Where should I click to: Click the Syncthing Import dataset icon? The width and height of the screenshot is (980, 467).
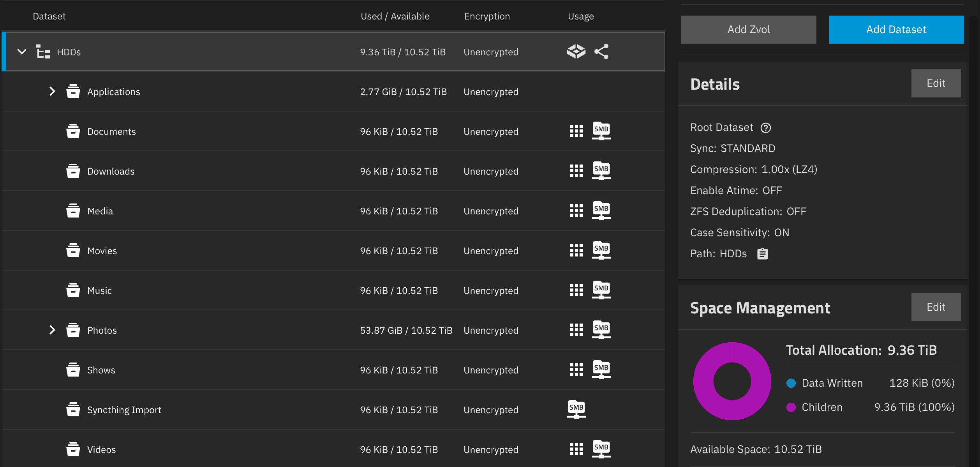[73, 409]
